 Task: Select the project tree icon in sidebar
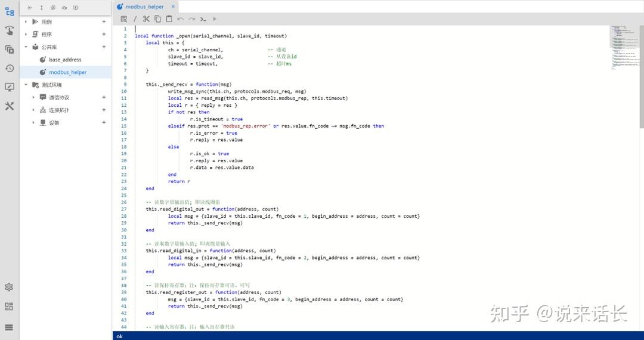pyautogui.click(x=10, y=11)
